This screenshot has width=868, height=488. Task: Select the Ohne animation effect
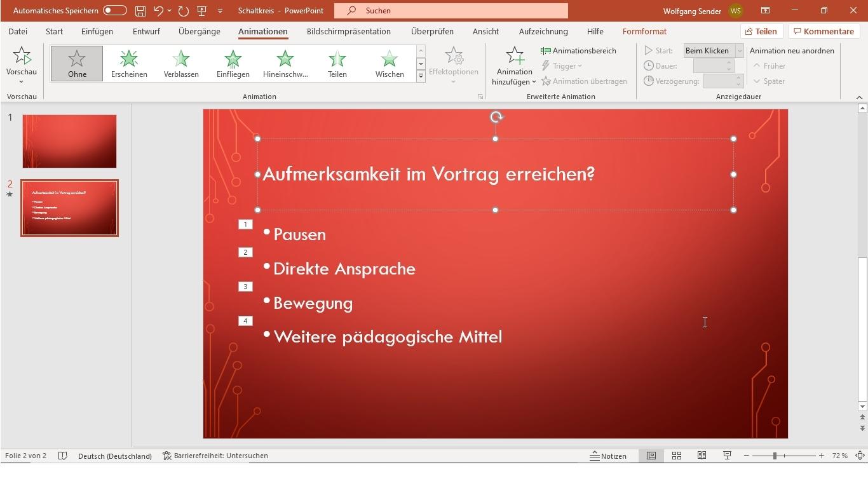[77, 64]
